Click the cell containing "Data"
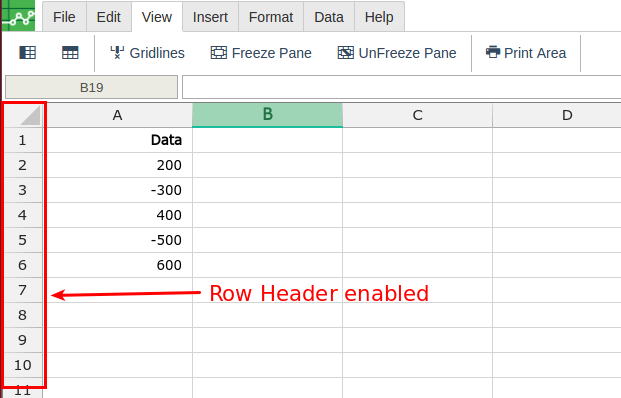This screenshot has height=398, width=621. (x=118, y=140)
